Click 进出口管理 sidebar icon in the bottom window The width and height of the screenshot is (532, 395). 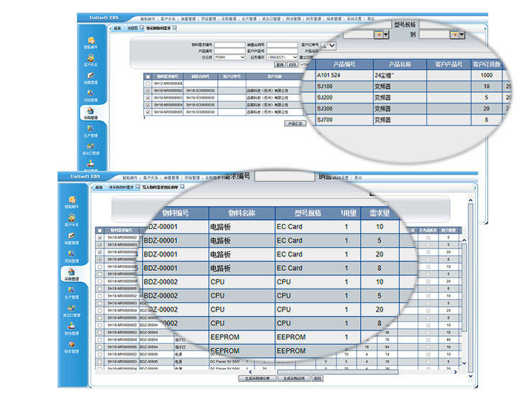[71, 310]
